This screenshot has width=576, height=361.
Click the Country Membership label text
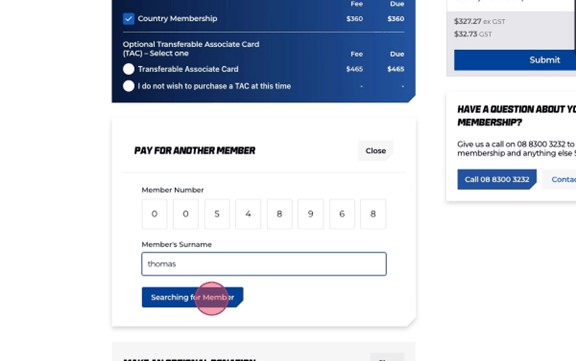pos(177,18)
